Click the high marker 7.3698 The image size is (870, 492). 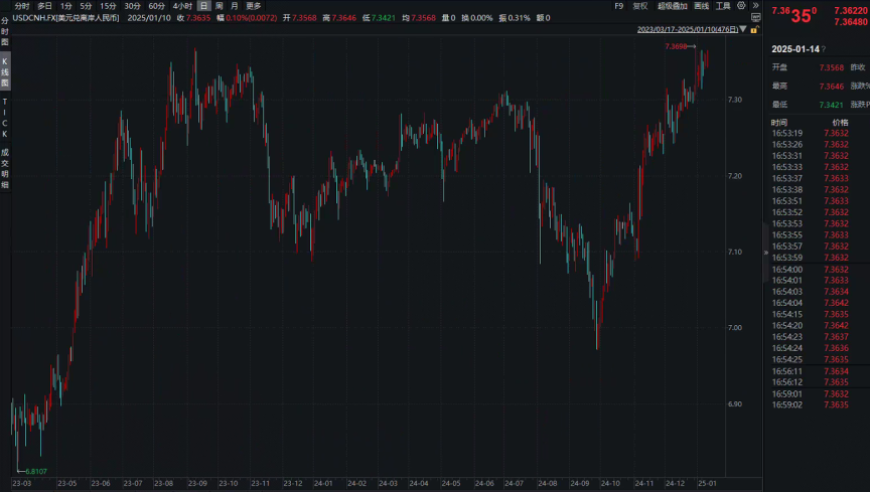click(676, 47)
